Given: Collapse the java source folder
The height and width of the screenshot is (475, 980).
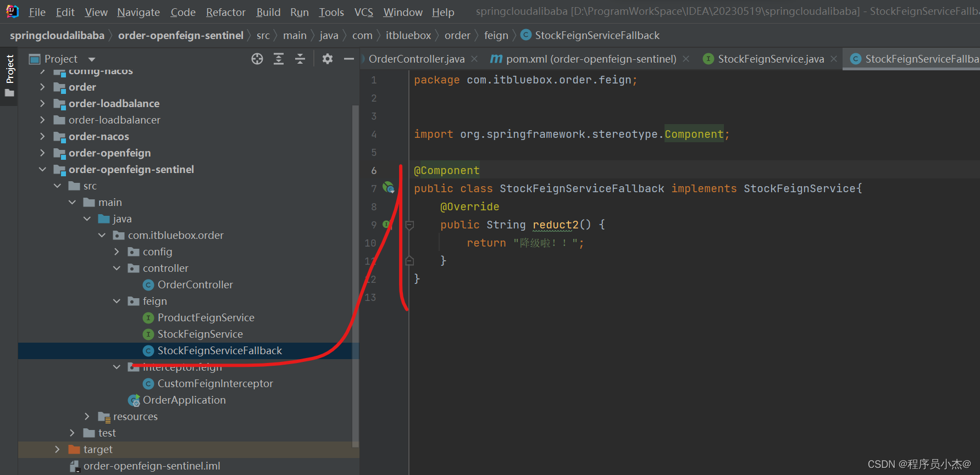Looking at the screenshot, I should tap(87, 219).
